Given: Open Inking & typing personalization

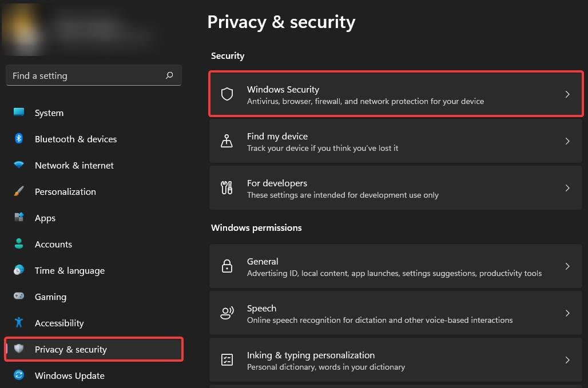Looking at the screenshot, I should (x=396, y=360).
